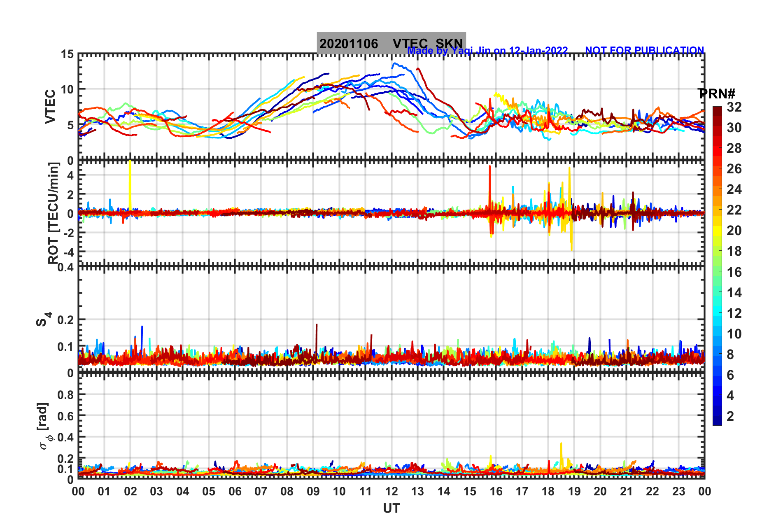Click the σφ [rad] y-axis label
The width and height of the screenshot is (783, 532).
44,426
